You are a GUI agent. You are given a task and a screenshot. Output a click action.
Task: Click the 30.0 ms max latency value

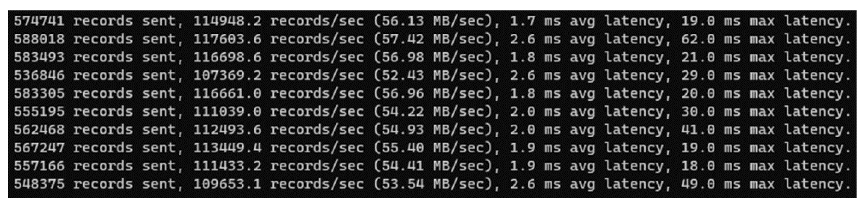coord(698,112)
